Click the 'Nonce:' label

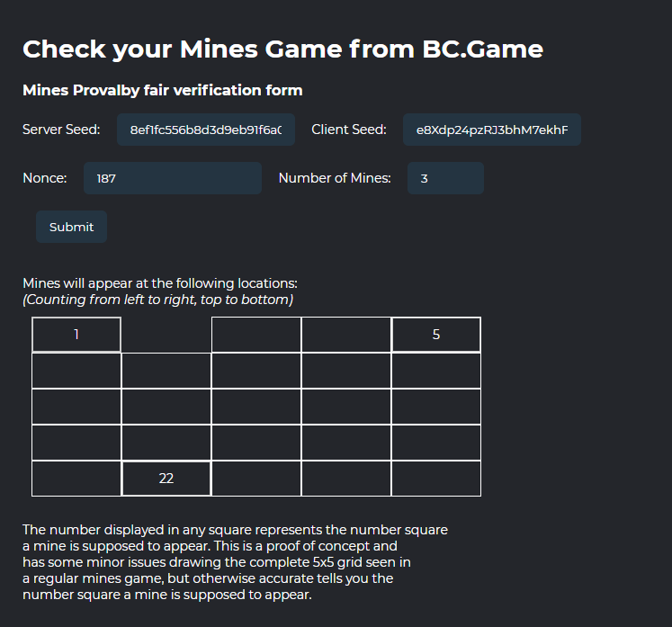45,178
